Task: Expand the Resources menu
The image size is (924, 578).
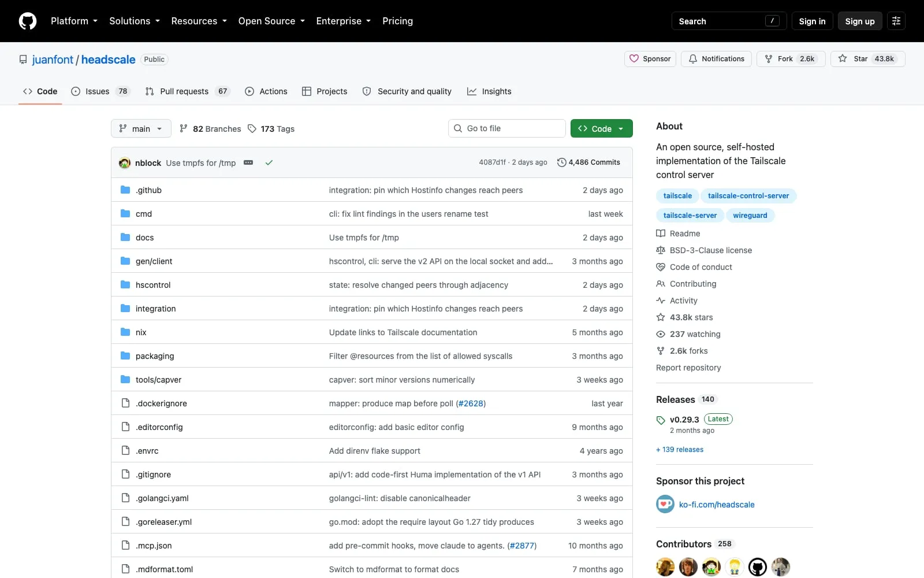Action: (199, 21)
